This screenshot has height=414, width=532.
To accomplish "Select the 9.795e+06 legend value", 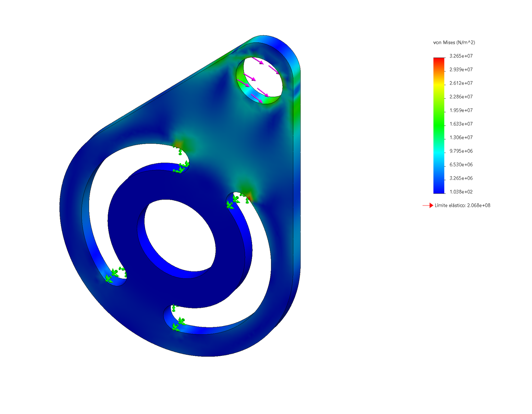I will pyautogui.click(x=461, y=151).
